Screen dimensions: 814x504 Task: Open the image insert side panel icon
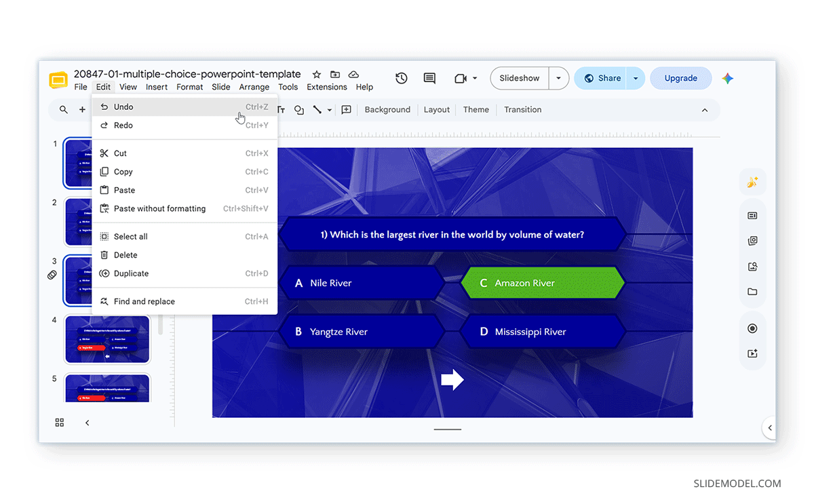point(752,267)
